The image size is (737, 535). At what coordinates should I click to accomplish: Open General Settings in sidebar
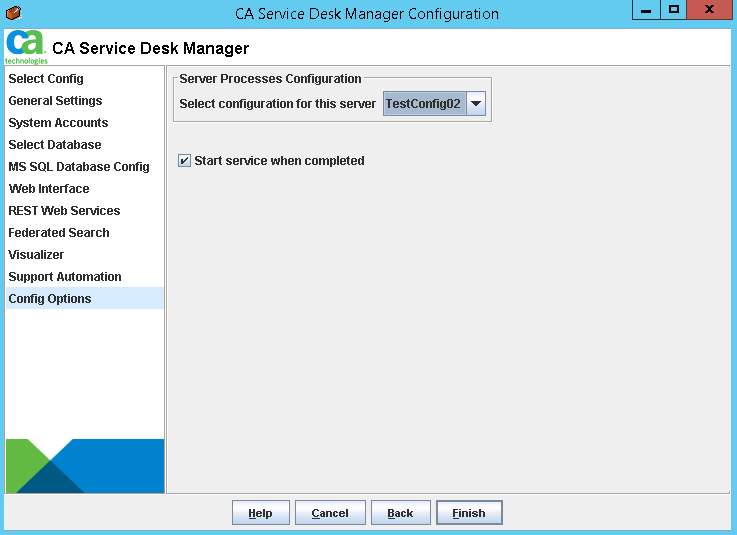click(x=55, y=101)
